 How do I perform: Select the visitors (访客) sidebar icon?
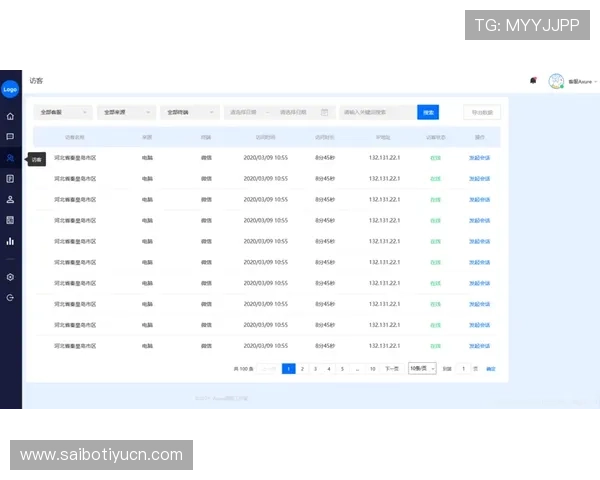(x=10, y=158)
